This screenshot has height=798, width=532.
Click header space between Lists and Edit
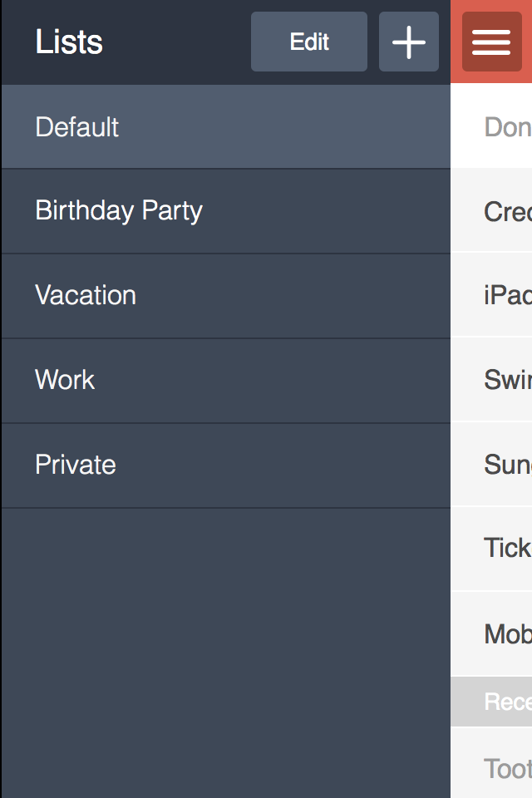pyautogui.click(x=176, y=42)
